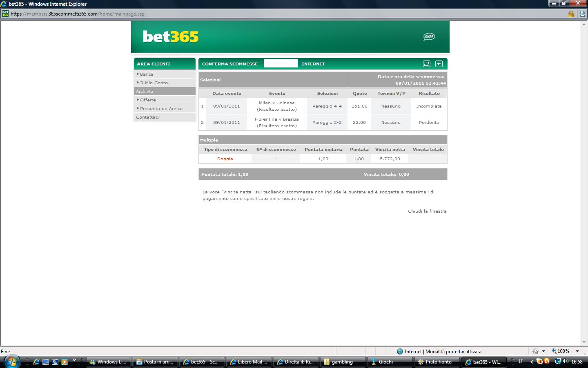Image resolution: width=588 pixels, height=368 pixels.
Task: Click the network tray icon
Action: tap(558, 361)
